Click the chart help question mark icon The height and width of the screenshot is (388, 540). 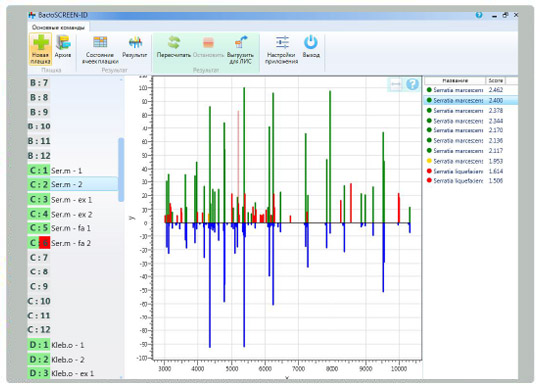tap(412, 84)
